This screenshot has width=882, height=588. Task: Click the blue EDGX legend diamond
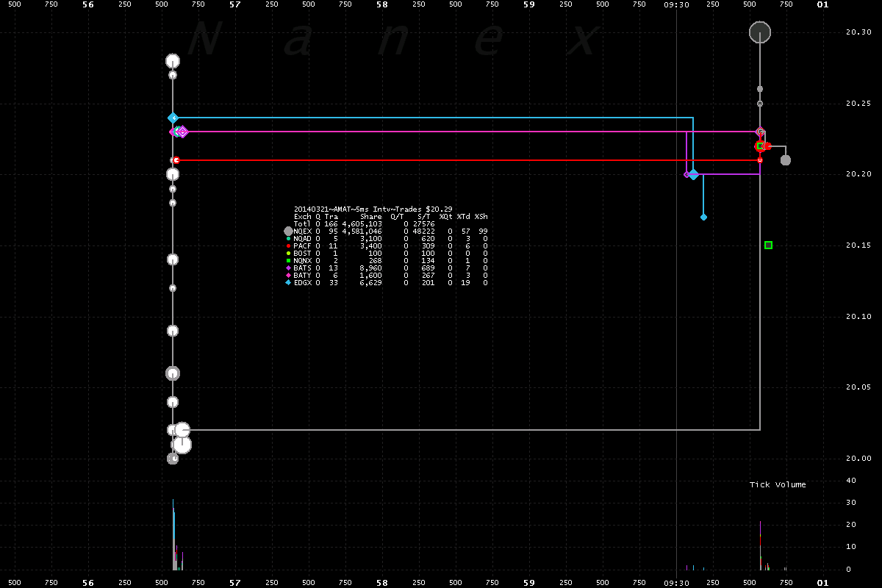point(288,283)
